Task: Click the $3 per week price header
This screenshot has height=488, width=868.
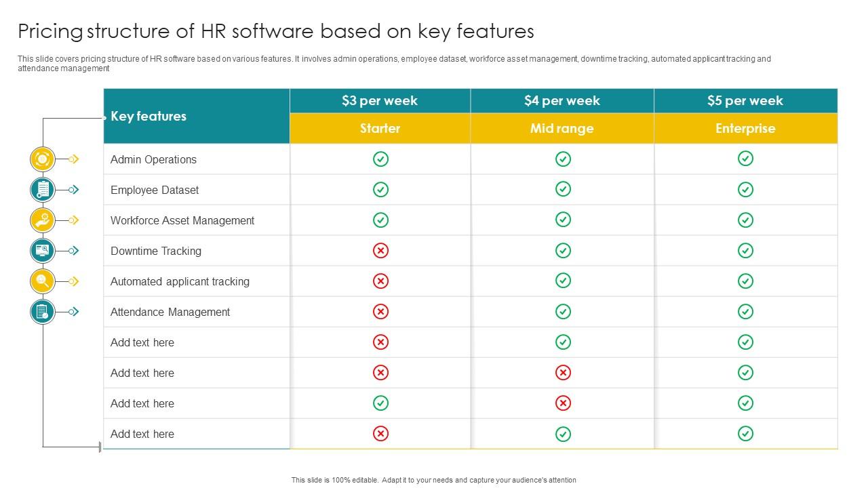Action: coord(380,101)
